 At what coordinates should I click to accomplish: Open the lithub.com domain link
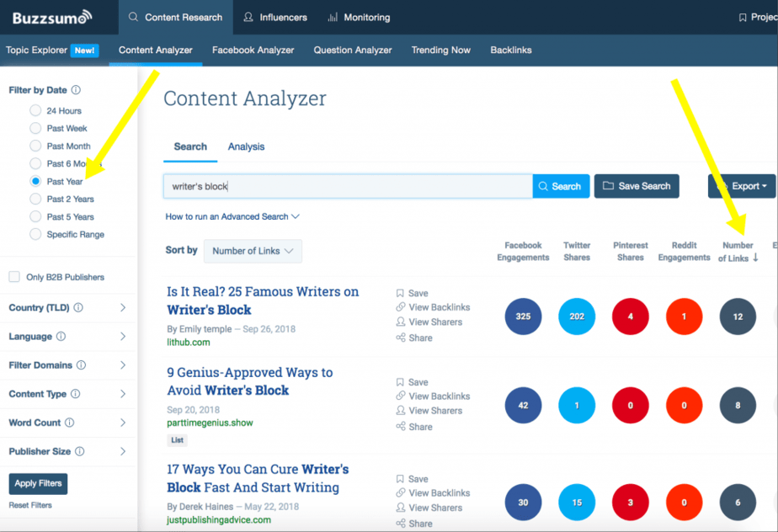coord(189,343)
